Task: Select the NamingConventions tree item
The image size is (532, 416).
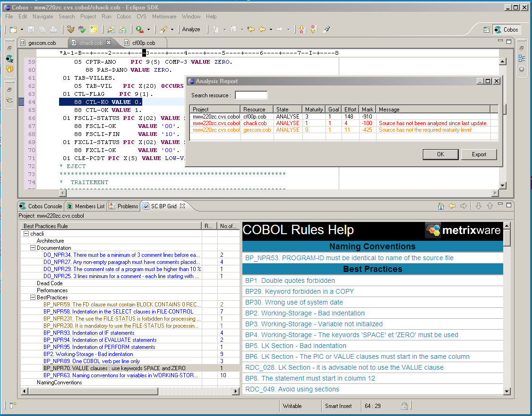Action: (60, 382)
